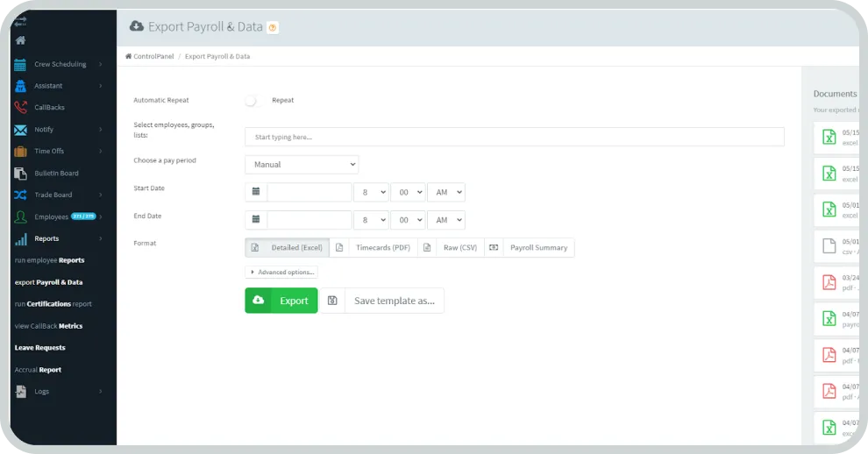The height and width of the screenshot is (454, 868).
Task: Click the employees search input field
Action: click(x=514, y=137)
